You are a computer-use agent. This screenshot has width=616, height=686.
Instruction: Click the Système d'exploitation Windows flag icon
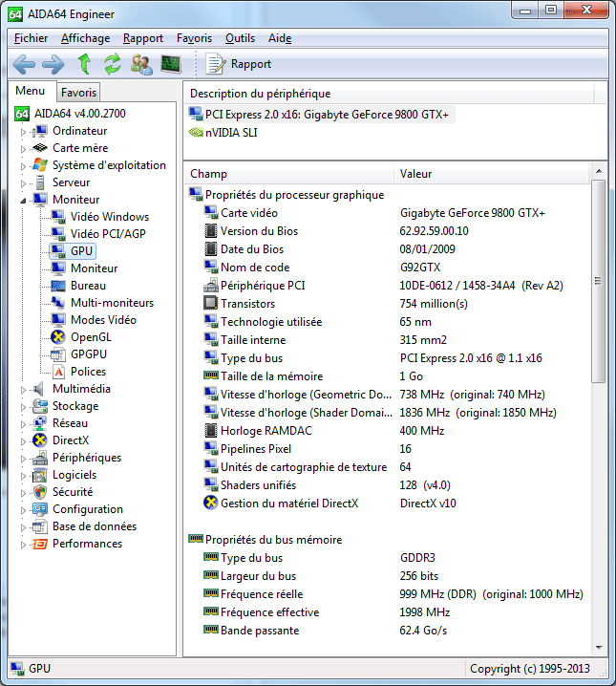(x=40, y=165)
